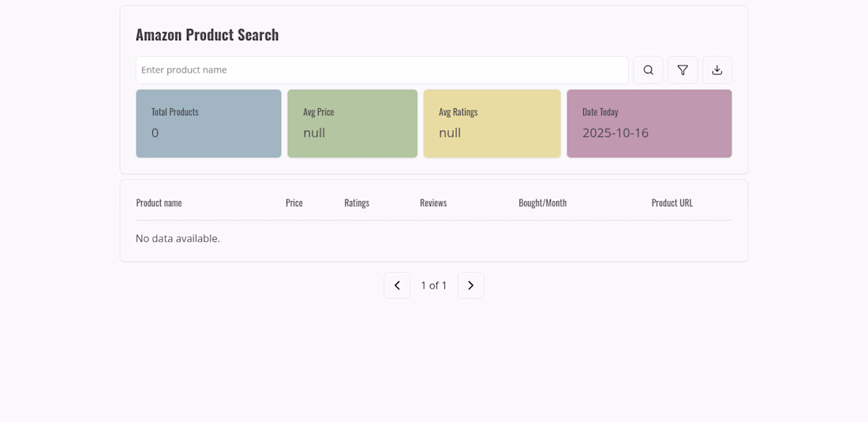Focus the Enter product name field
The image size is (868, 422).
click(x=382, y=70)
